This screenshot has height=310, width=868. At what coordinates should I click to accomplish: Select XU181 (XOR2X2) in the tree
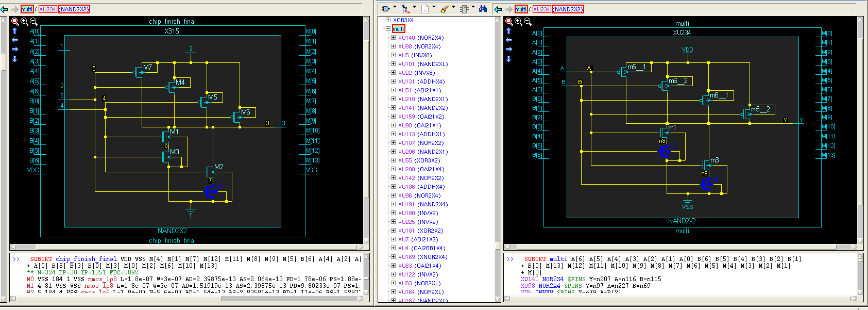(420, 231)
